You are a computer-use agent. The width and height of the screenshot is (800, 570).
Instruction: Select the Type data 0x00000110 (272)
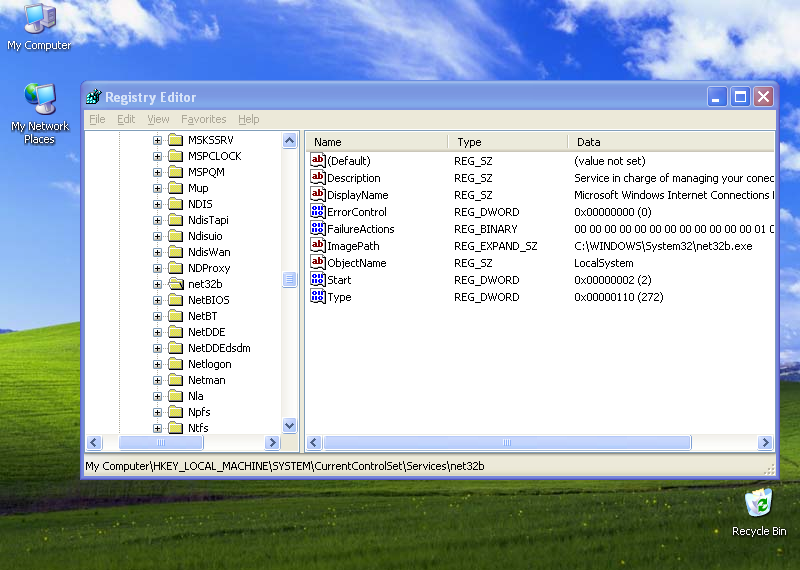[618, 297]
